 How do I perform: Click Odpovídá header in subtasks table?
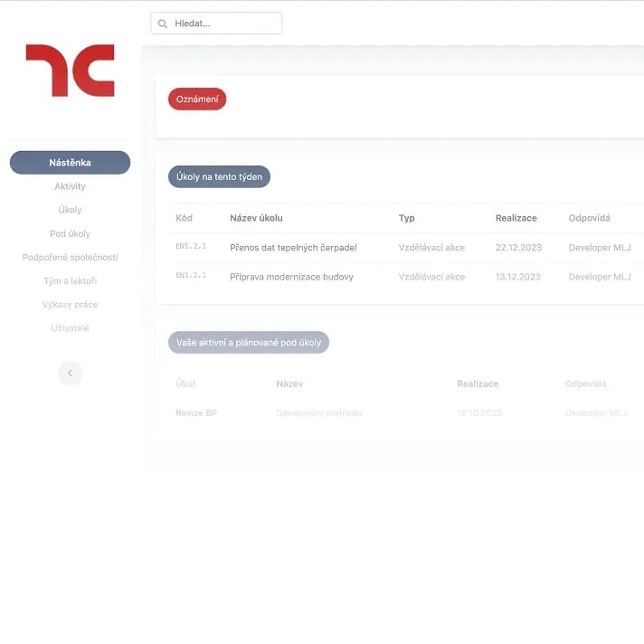click(x=586, y=384)
